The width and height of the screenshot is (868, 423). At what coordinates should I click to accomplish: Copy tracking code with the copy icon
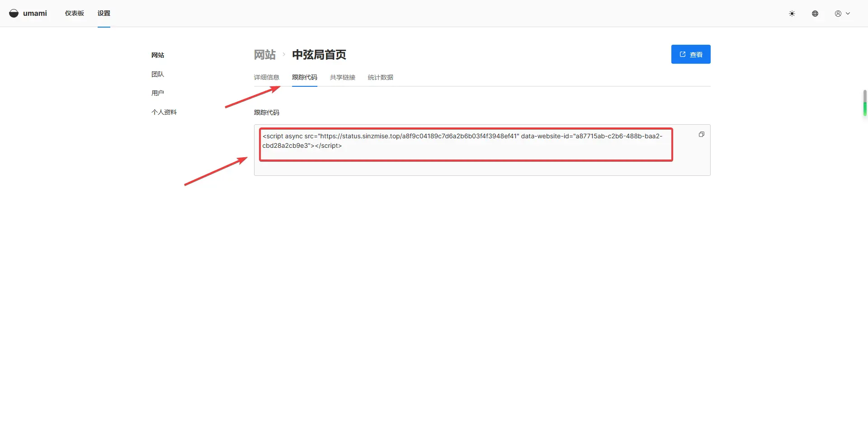tap(702, 134)
